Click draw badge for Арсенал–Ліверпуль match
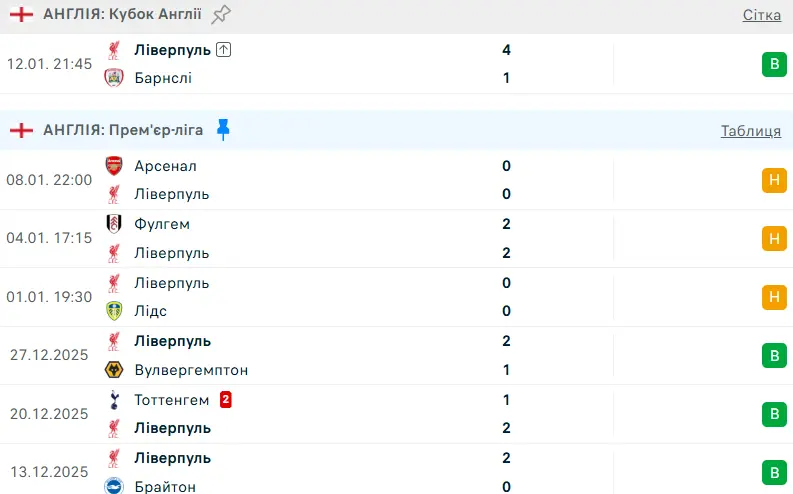 (772, 180)
